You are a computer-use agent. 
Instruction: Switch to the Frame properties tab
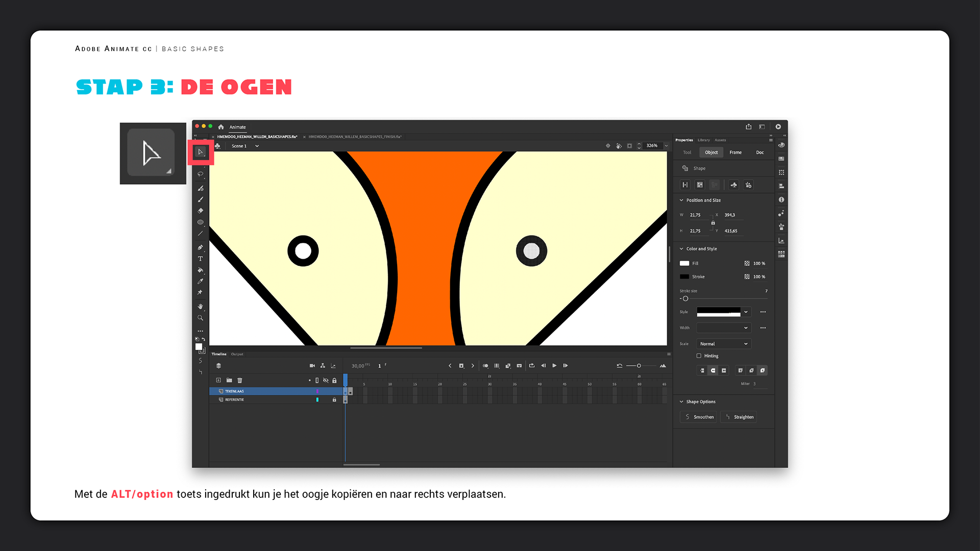coord(735,152)
